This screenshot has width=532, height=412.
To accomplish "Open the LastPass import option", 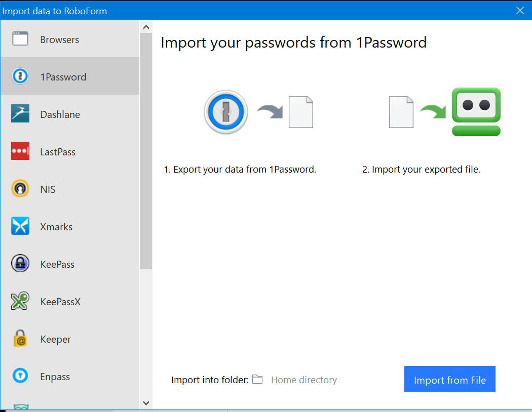I will point(70,151).
